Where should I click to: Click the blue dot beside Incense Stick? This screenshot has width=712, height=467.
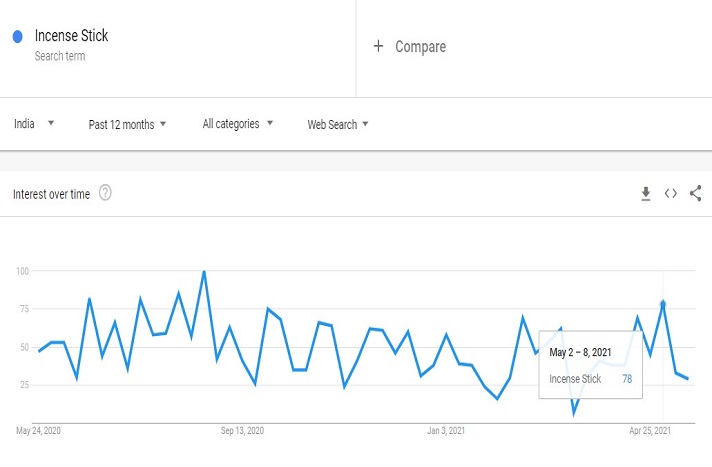pyautogui.click(x=18, y=37)
